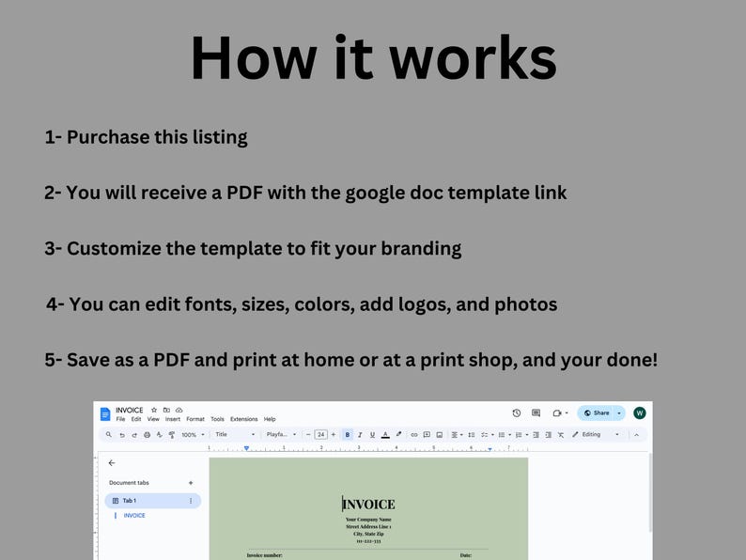Print the document
Screen dimensions: 746x560
(x=147, y=435)
